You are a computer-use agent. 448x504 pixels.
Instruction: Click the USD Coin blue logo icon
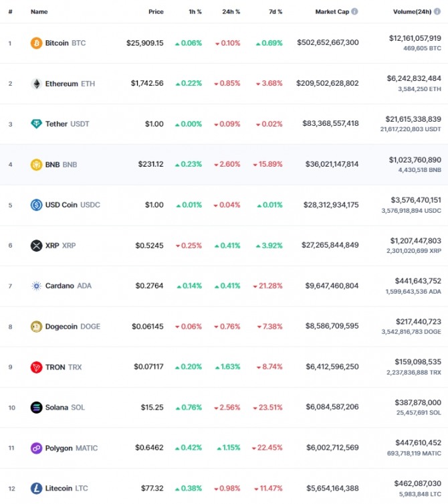coord(36,205)
